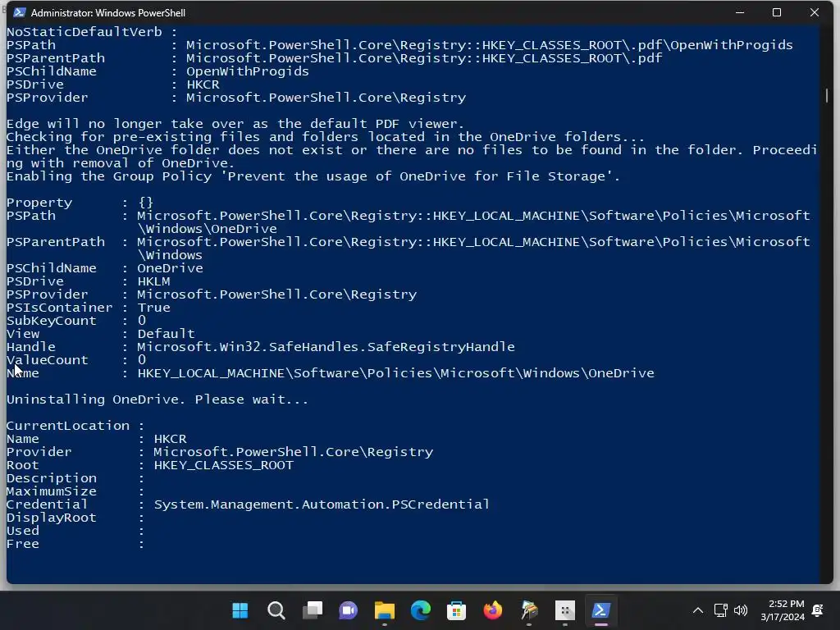This screenshot has width=840, height=630.
Task: Click the PowerShell vertical scrollbar thumb
Action: 827,95
